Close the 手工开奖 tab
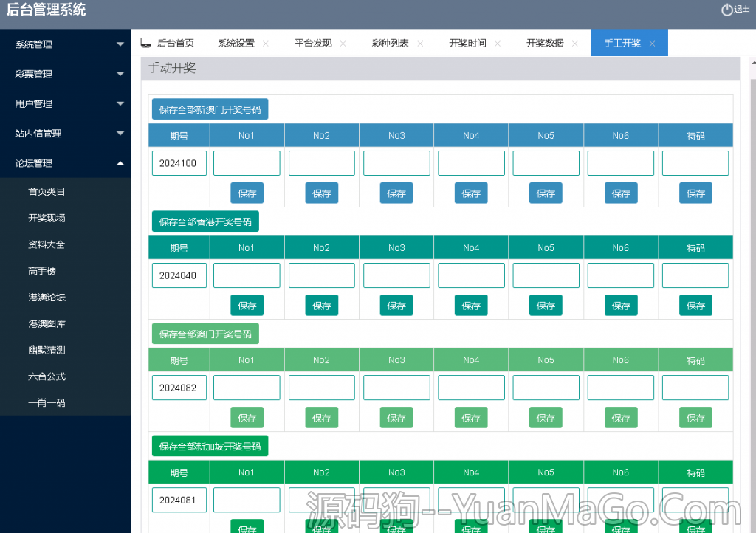 coord(652,44)
